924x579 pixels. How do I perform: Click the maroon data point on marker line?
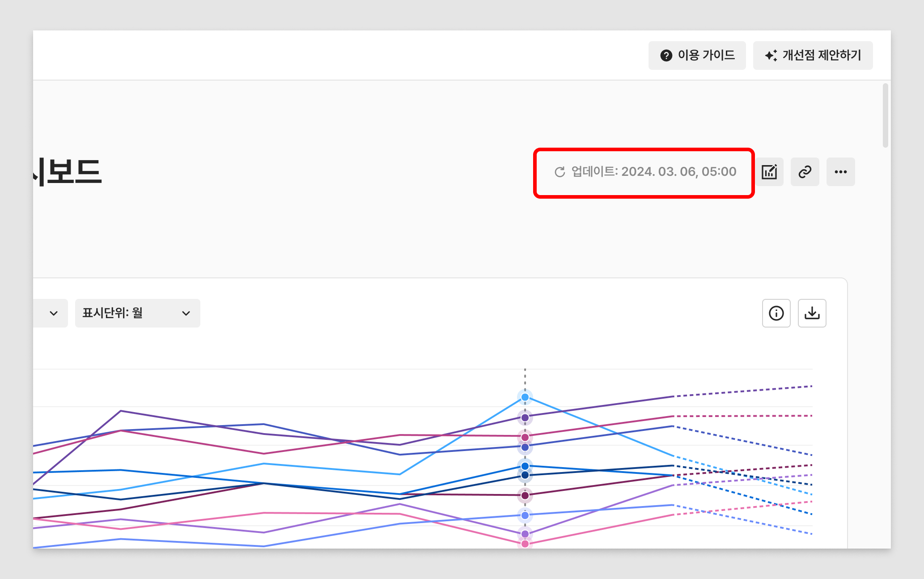click(525, 495)
